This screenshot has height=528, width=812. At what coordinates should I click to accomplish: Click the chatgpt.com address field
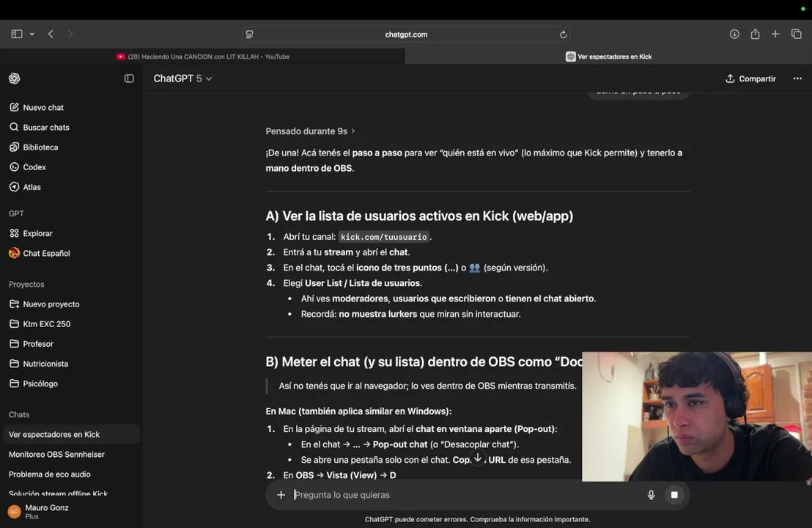click(406, 34)
